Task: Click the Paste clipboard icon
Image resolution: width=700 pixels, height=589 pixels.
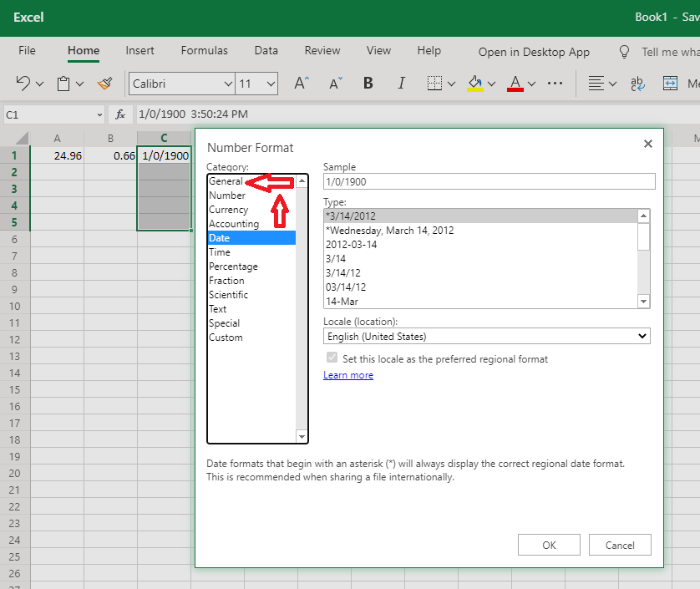Action: point(63,84)
